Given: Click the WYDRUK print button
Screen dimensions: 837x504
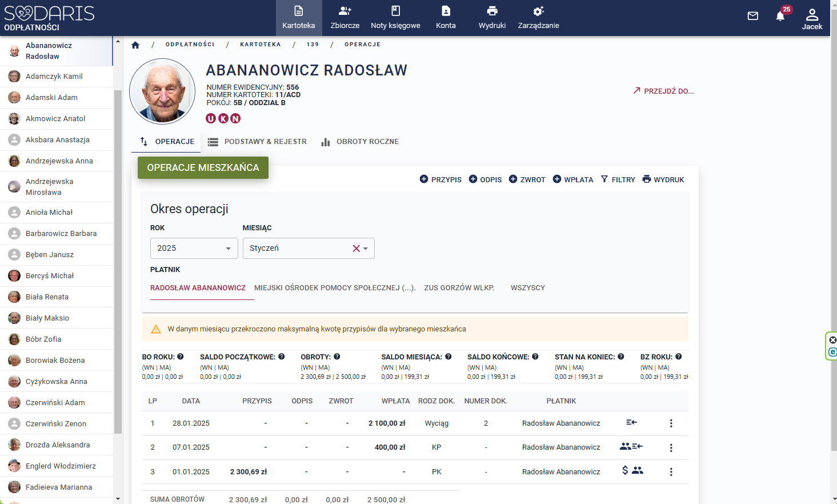Looking at the screenshot, I should pos(663,179).
